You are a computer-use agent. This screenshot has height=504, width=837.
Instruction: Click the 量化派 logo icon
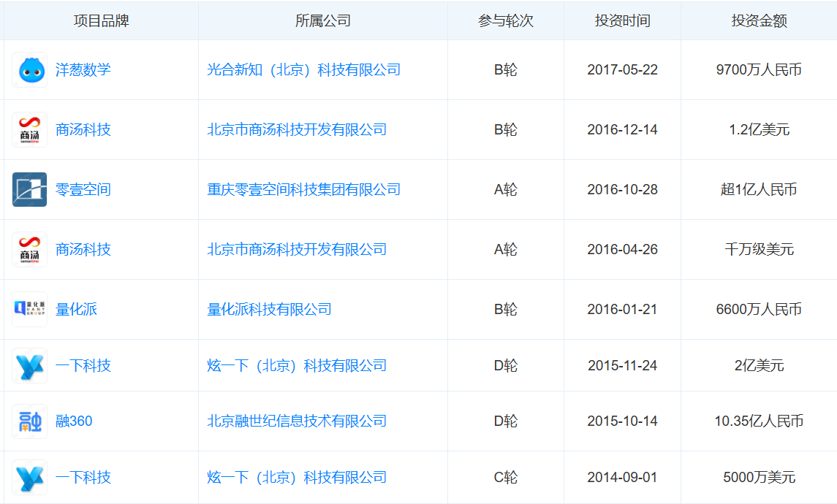29,309
